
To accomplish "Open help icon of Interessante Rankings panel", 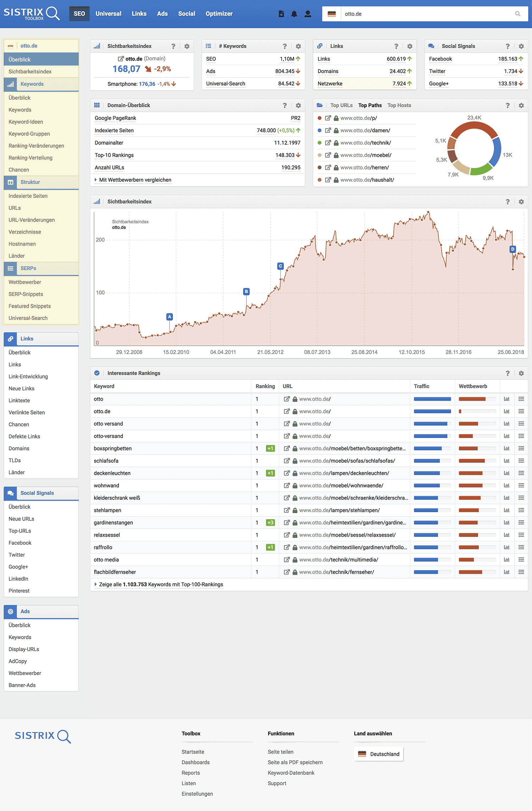I will 508,373.
